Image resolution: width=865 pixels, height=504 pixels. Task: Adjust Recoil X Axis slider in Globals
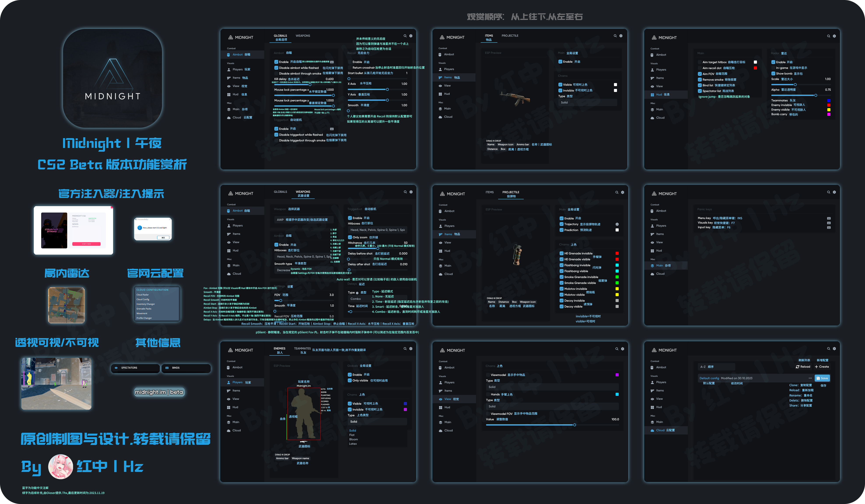[378, 89]
